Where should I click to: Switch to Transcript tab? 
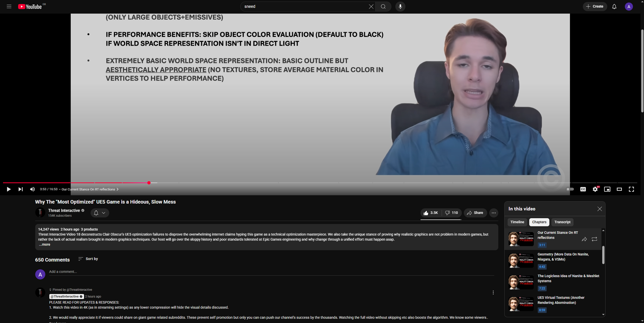pyautogui.click(x=562, y=222)
